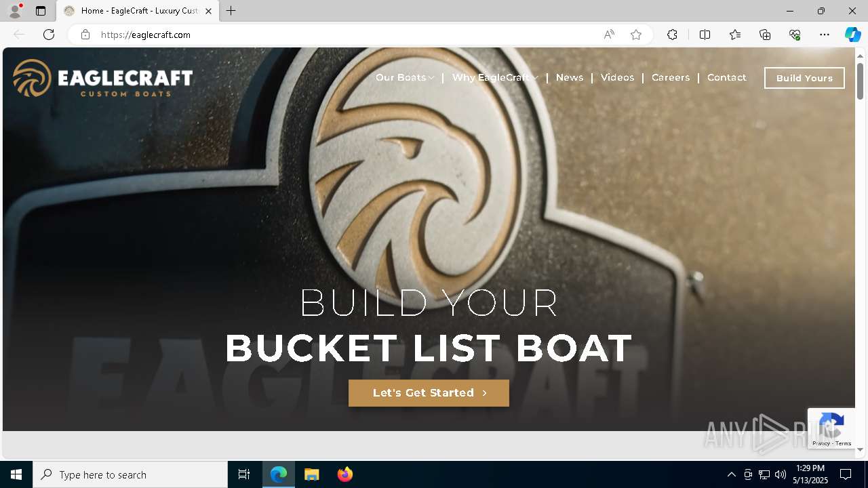Viewport: 868px width, 488px height.
Task: Click the page vertical scrollbar thumb
Action: (860, 81)
